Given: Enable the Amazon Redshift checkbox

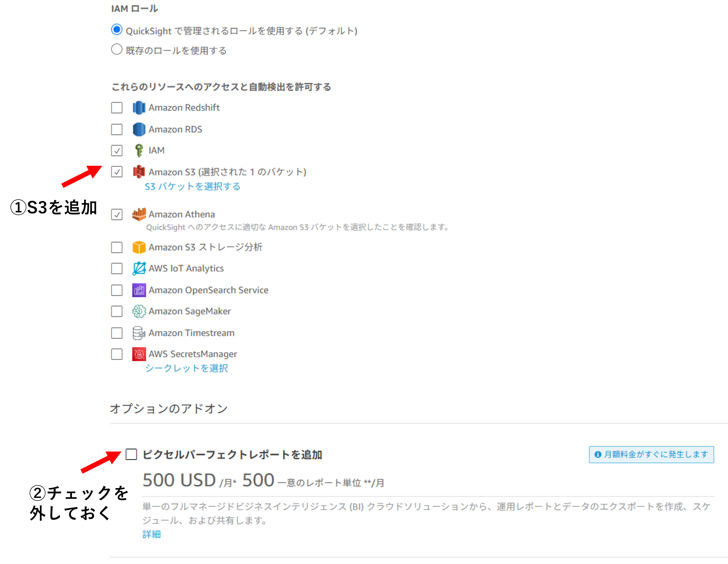Looking at the screenshot, I should [117, 108].
